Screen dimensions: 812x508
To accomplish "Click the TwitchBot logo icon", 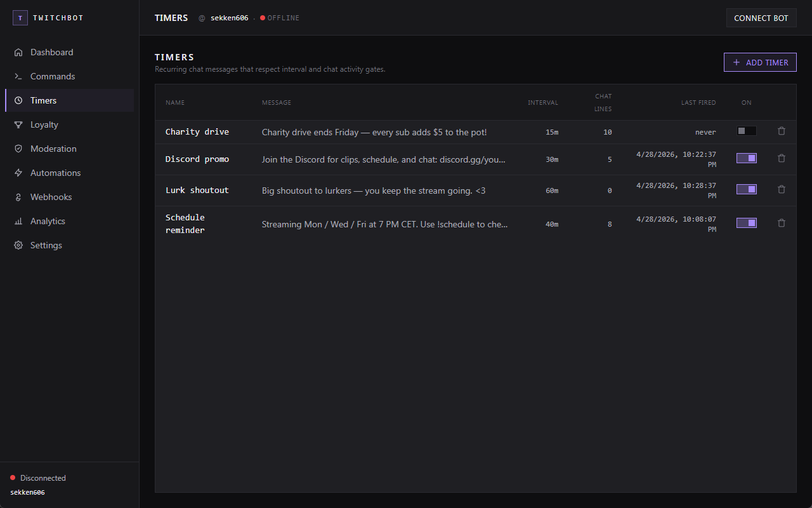I will click(x=20, y=18).
